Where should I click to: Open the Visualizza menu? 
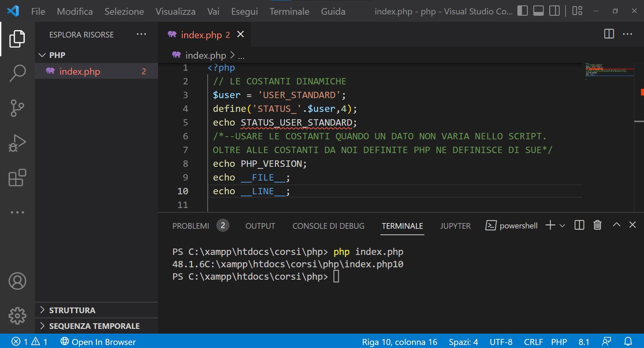[175, 11]
